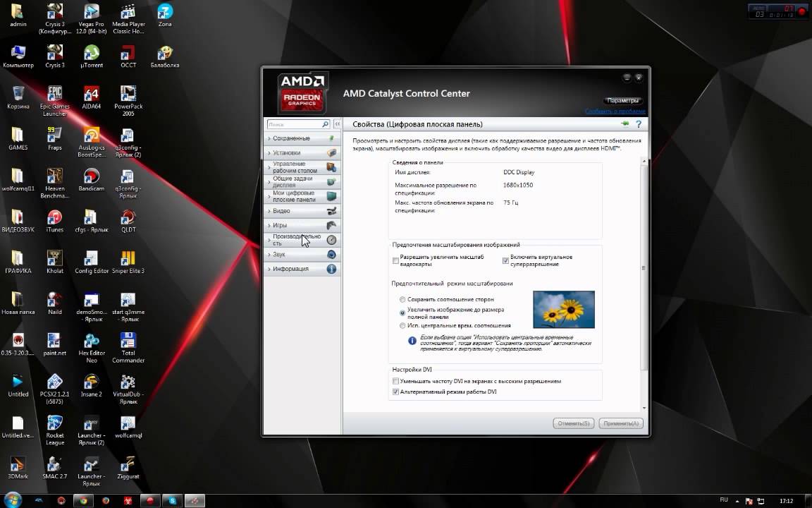Click the sunflower scaling preview image
812x508 pixels.
pyautogui.click(x=564, y=310)
